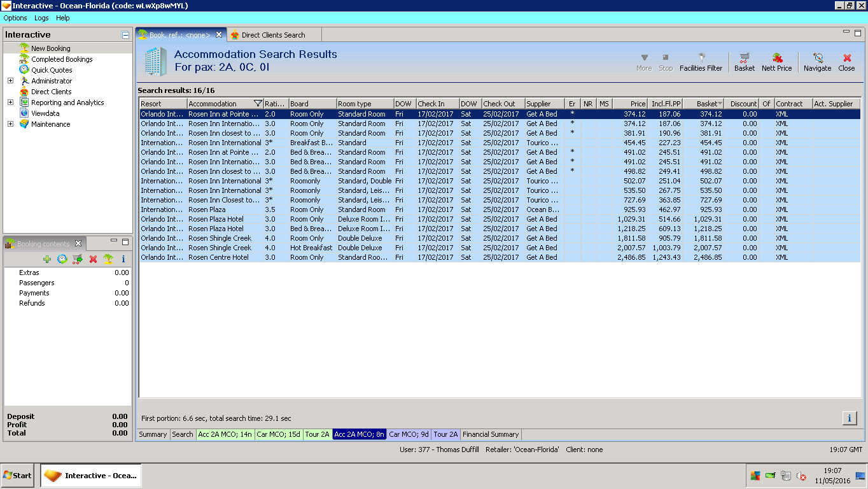868x489 pixels.
Task: Click the Navigate compass icon
Action: click(817, 58)
